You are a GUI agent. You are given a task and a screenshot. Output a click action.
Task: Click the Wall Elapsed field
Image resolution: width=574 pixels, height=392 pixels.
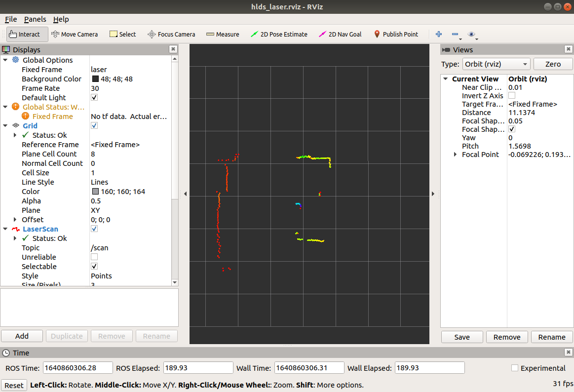click(x=430, y=368)
